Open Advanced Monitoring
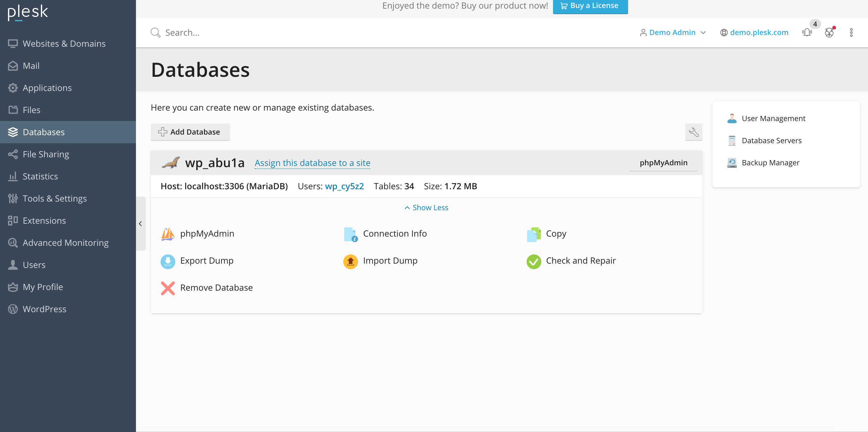This screenshot has width=868, height=432. click(68, 242)
